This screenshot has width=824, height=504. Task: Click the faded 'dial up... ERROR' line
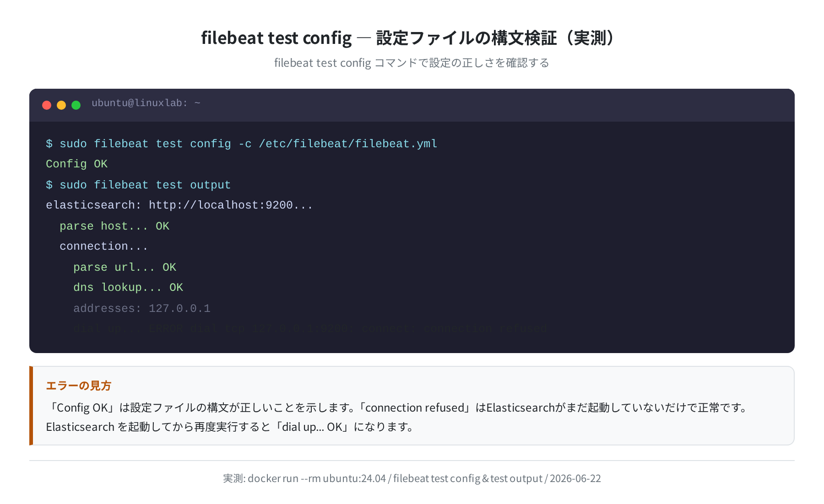coord(310,328)
